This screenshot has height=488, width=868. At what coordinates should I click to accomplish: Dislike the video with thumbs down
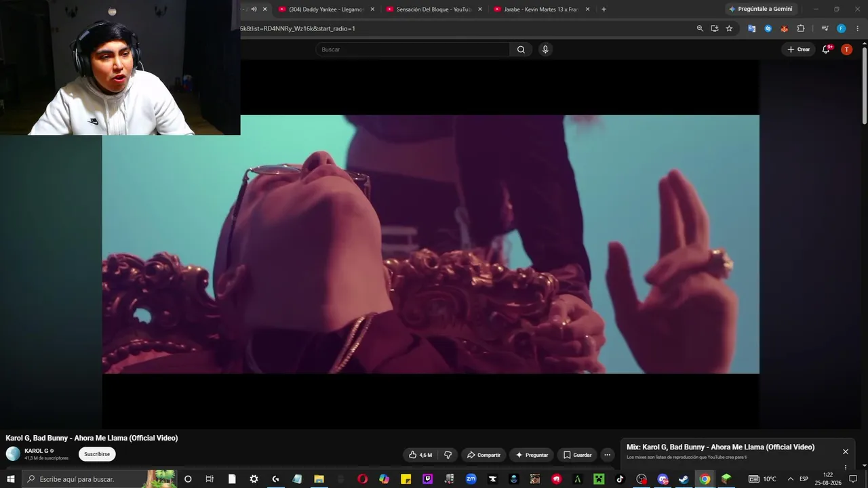point(448,455)
